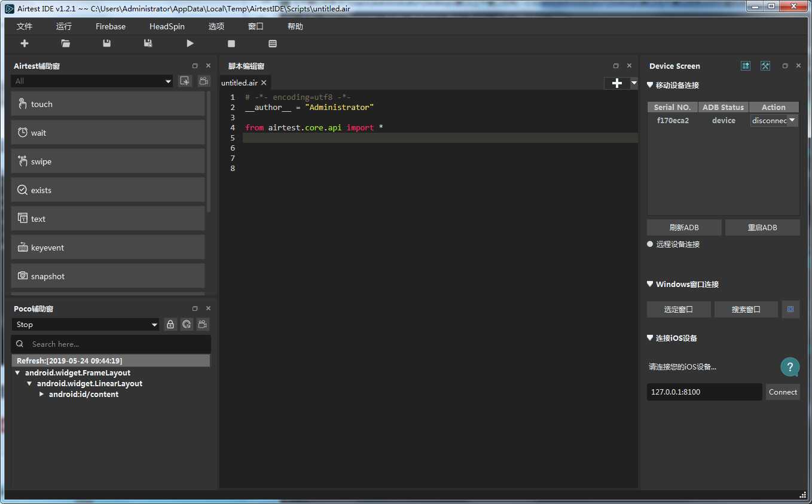
Task: Expand the android:id/content tree node
Action: point(41,394)
